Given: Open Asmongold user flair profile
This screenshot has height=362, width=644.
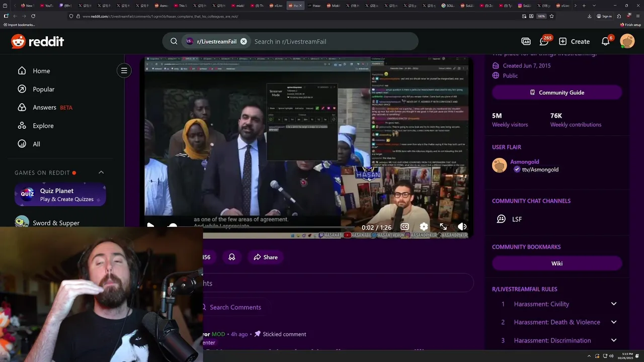Looking at the screenshot, I should (525, 162).
